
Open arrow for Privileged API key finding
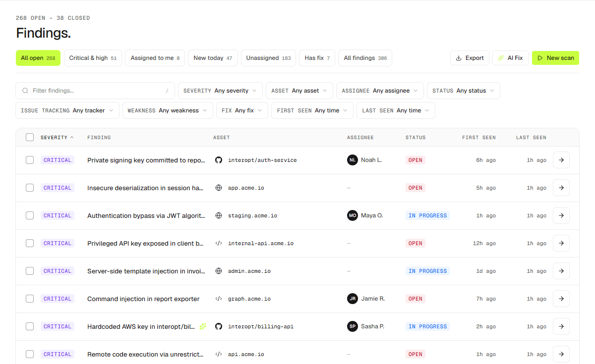(561, 243)
